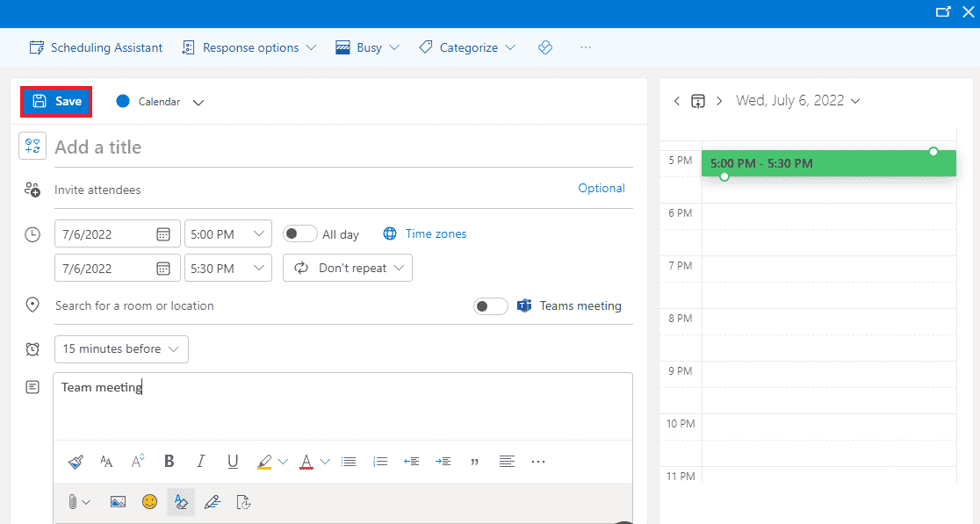Save the calendar event

click(x=56, y=101)
